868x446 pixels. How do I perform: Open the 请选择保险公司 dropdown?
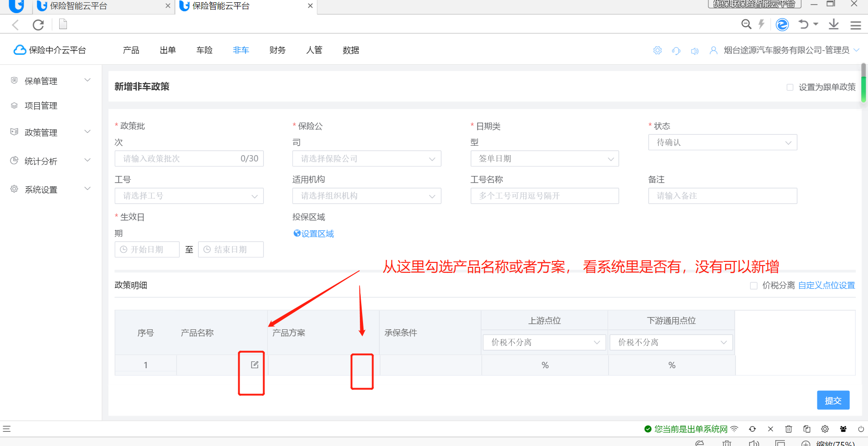click(x=367, y=159)
